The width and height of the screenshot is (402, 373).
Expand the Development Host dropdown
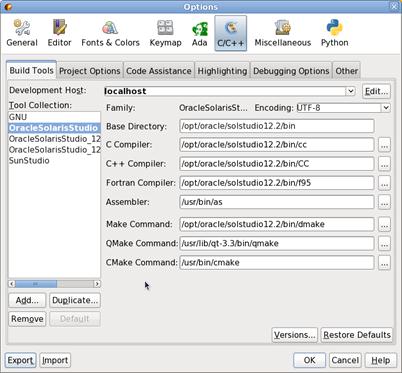coord(350,91)
